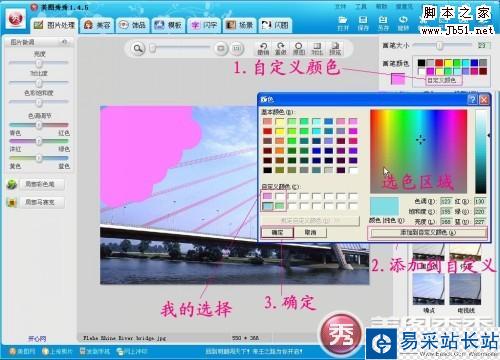Switch to the 场景 tab
The width and height of the screenshot is (500, 360).
(240, 25)
